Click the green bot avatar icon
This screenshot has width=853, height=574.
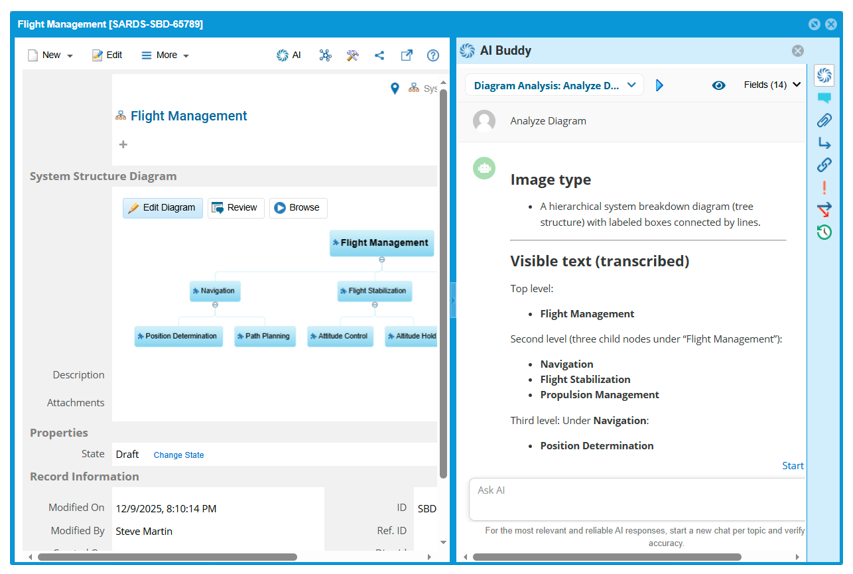click(x=484, y=169)
